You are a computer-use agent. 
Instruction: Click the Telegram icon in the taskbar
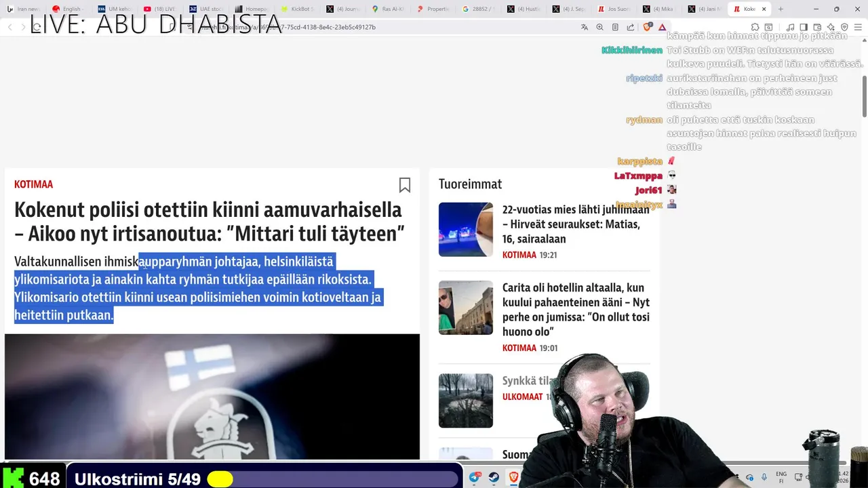pyautogui.click(x=474, y=478)
